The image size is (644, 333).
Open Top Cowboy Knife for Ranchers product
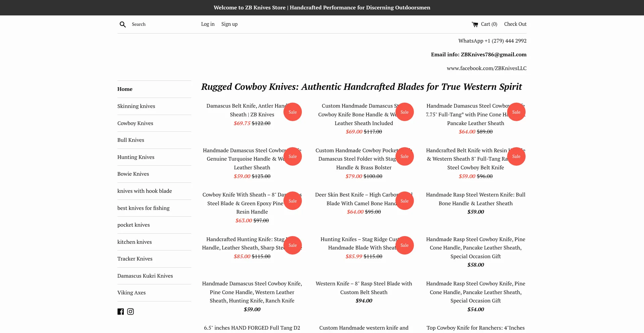pyautogui.click(x=476, y=328)
